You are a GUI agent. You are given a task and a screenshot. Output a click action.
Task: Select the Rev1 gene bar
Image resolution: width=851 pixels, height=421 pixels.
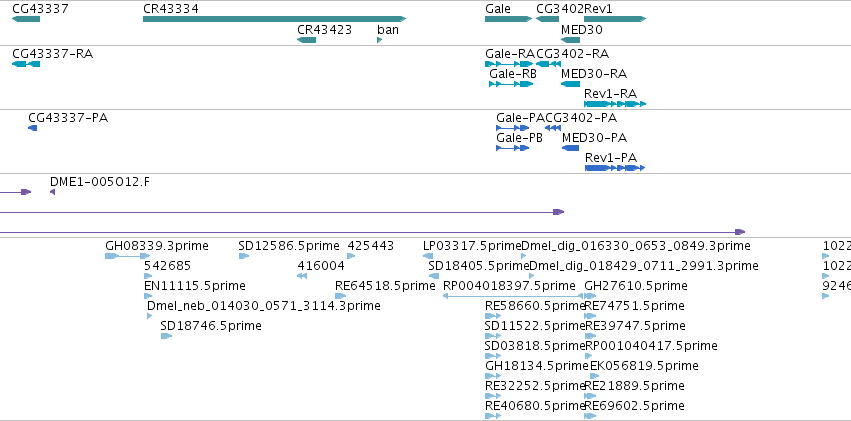(615, 19)
